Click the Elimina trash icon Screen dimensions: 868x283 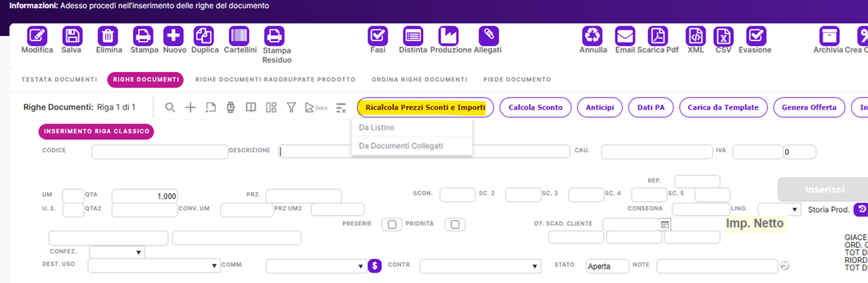click(x=108, y=35)
